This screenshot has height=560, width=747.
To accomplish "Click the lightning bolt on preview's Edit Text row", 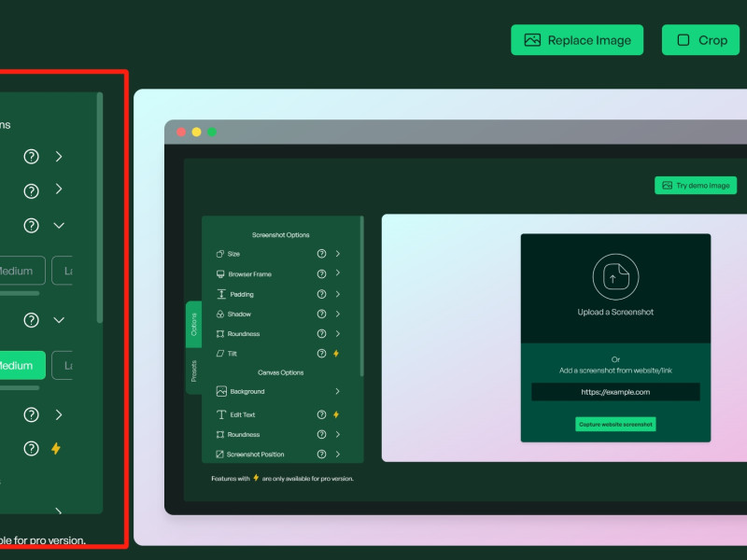I will (336, 414).
